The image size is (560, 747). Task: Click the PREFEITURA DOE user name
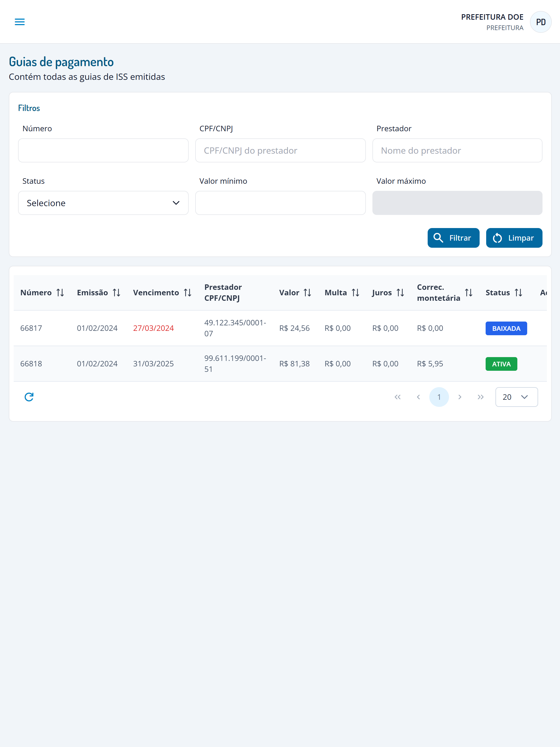(492, 17)
